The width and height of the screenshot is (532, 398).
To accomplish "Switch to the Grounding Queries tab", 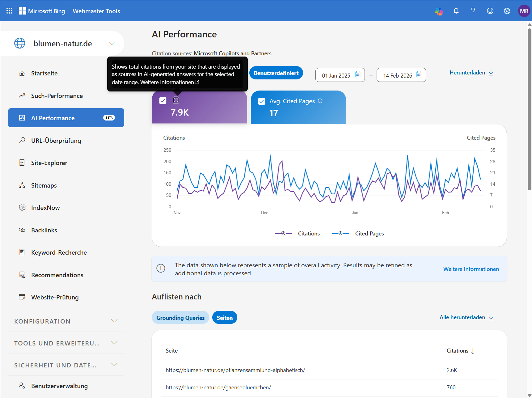I will tap(180, 318).
